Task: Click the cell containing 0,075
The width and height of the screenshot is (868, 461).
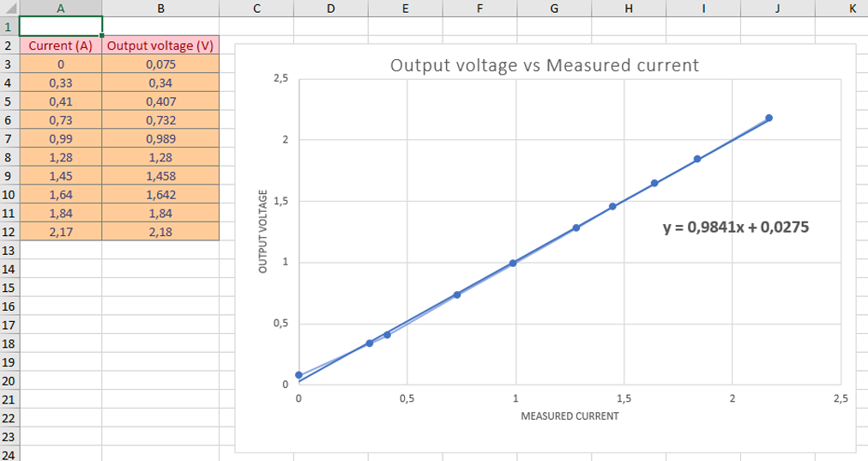Action: point(160,64)
